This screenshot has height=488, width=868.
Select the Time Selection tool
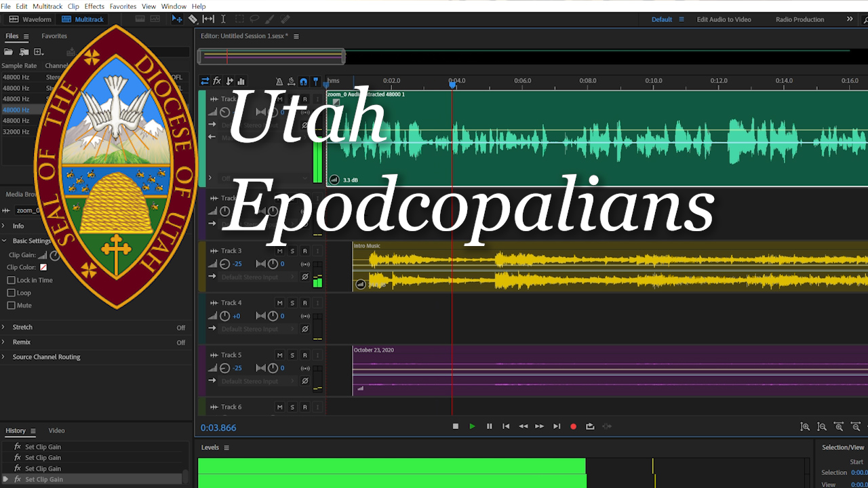point(223,19)
